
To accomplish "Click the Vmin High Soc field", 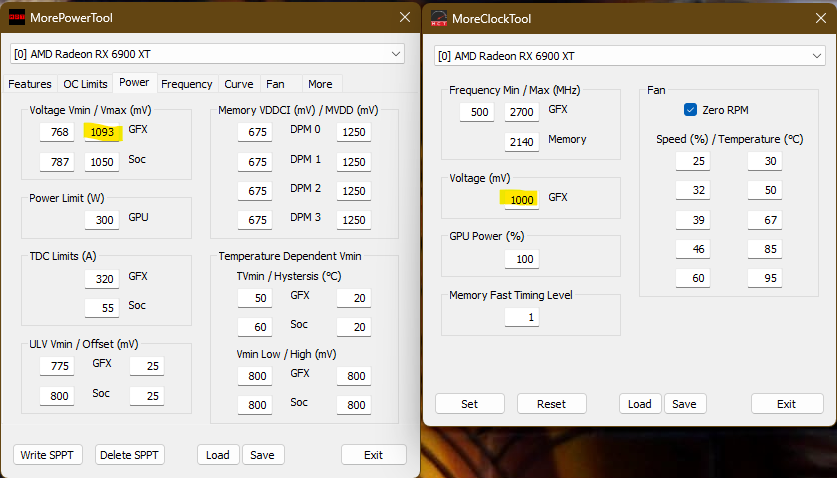I will coord(354,405).
